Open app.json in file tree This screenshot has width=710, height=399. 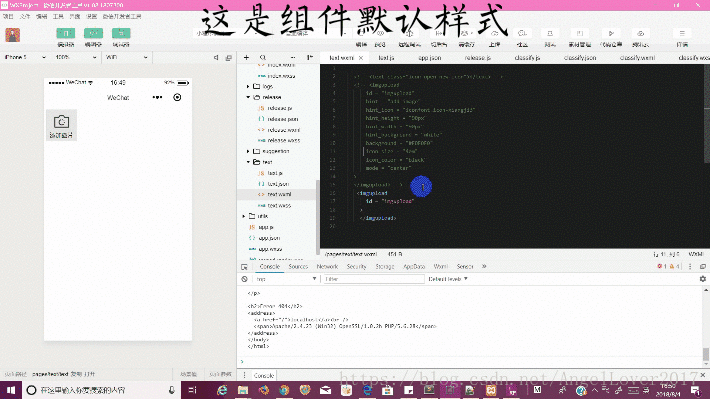[269, 238]
